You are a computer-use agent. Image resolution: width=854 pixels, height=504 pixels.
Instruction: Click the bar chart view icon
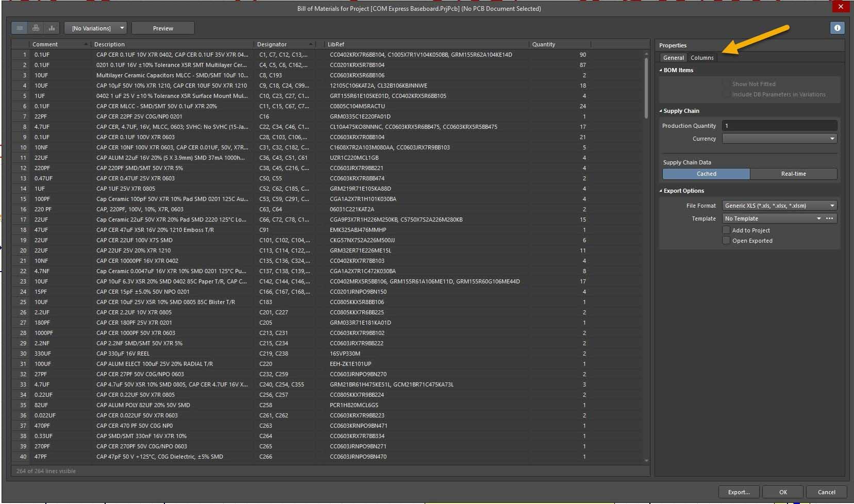tap(52, 28)
